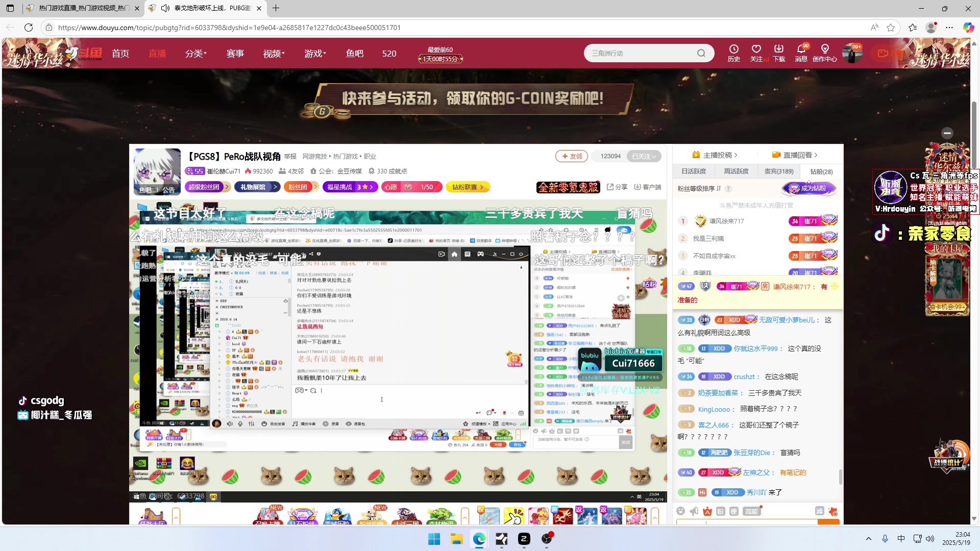Open Windows Start menu
This screenshot has height=551, width=980.
pyautogui.click(x=434, y=539)
